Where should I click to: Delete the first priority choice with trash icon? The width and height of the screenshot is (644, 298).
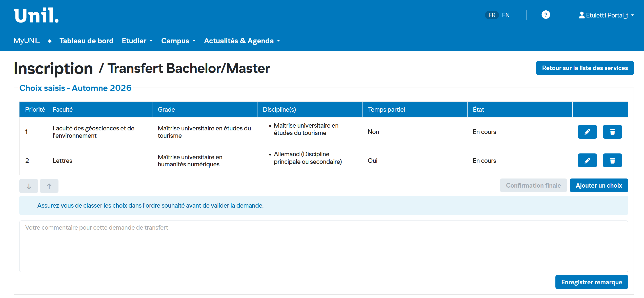[612, 132]
